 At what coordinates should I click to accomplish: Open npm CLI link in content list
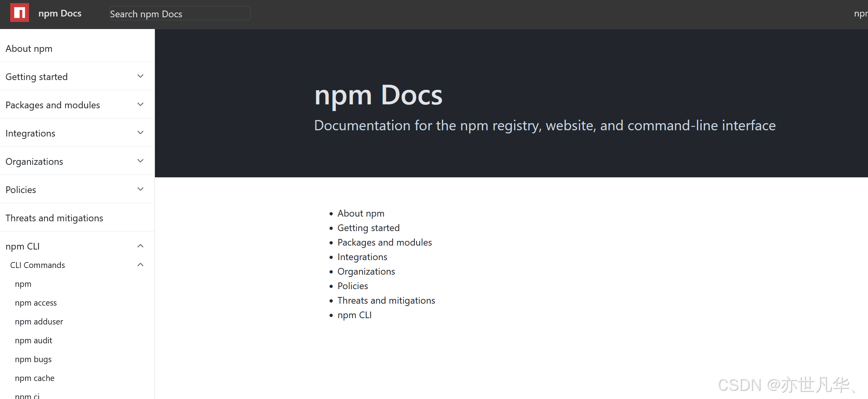[354, 315]
